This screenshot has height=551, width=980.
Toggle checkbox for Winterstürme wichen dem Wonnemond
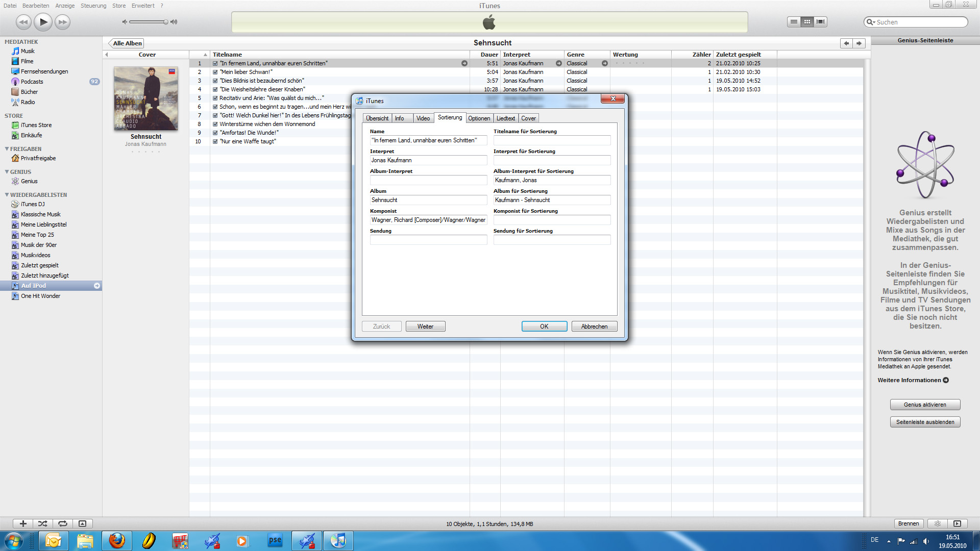coord(215,124)
